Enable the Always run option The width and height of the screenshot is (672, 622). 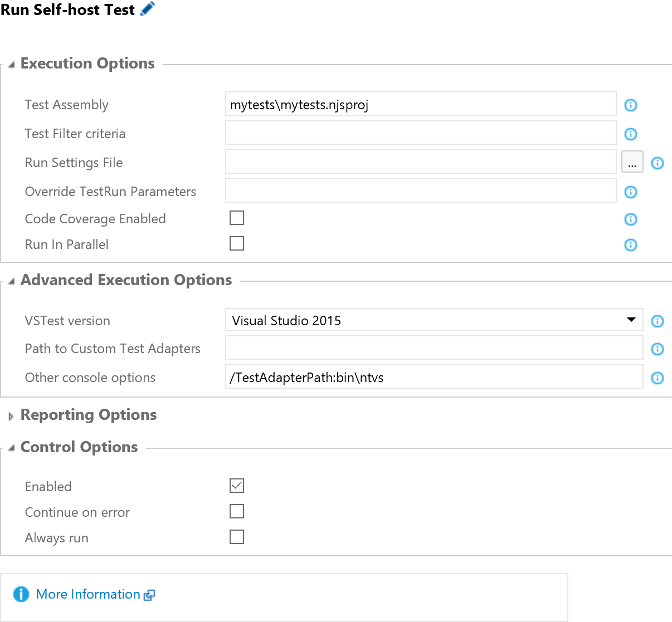click(x=237, y=537)
